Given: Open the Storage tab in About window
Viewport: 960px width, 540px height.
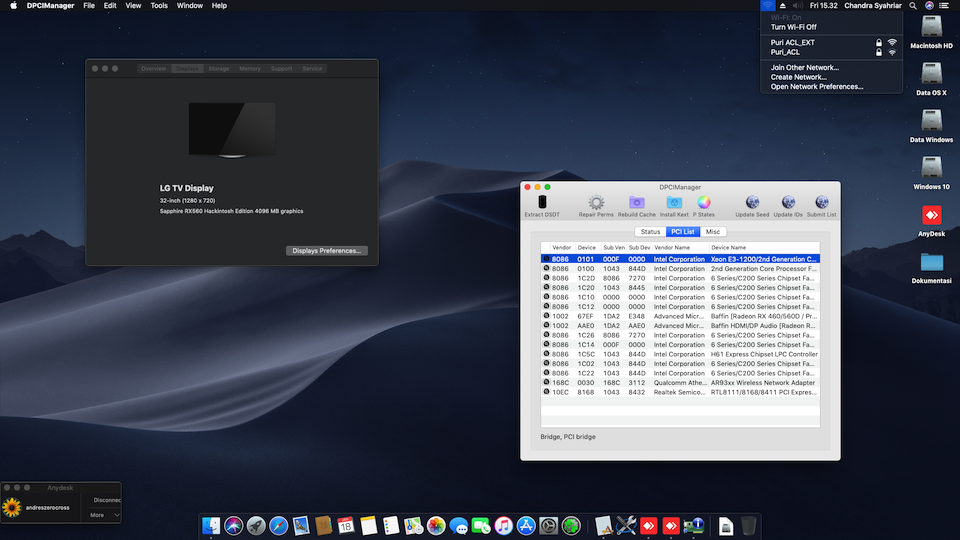Looking at the screenshot, I should (219, 69).
